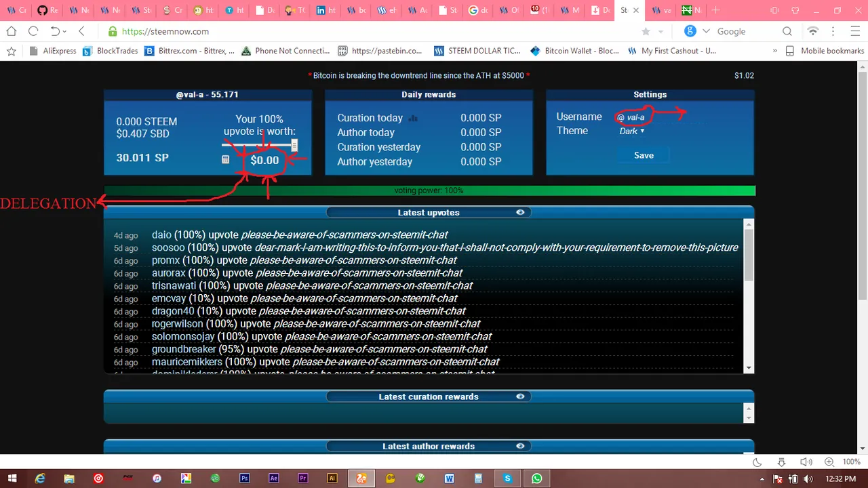The height and width of the screenshot is (488, 868).
Task: Open Mobile bookmarks folder
Action: (x=825, y=51)
